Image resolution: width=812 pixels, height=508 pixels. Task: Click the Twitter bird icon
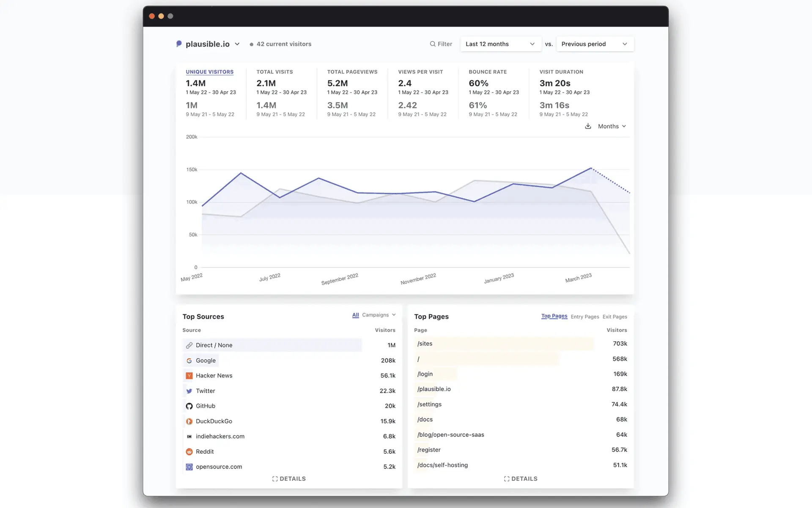point(189,391)
